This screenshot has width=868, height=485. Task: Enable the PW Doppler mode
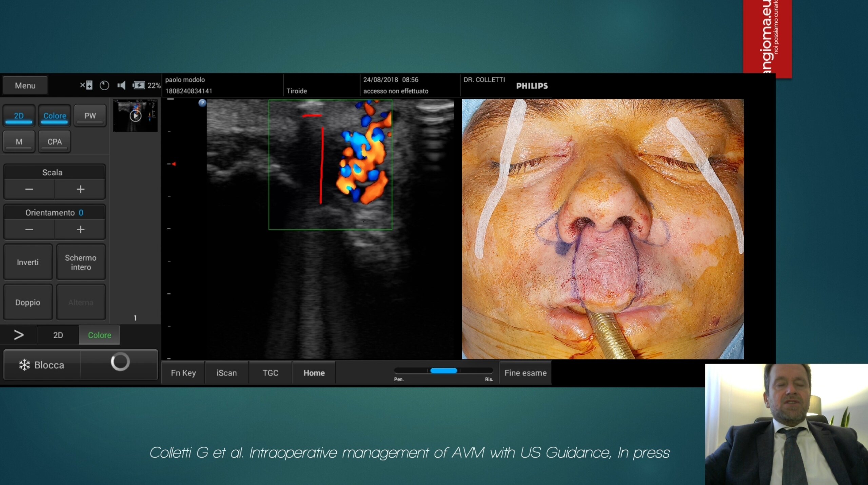pos(90,116)
